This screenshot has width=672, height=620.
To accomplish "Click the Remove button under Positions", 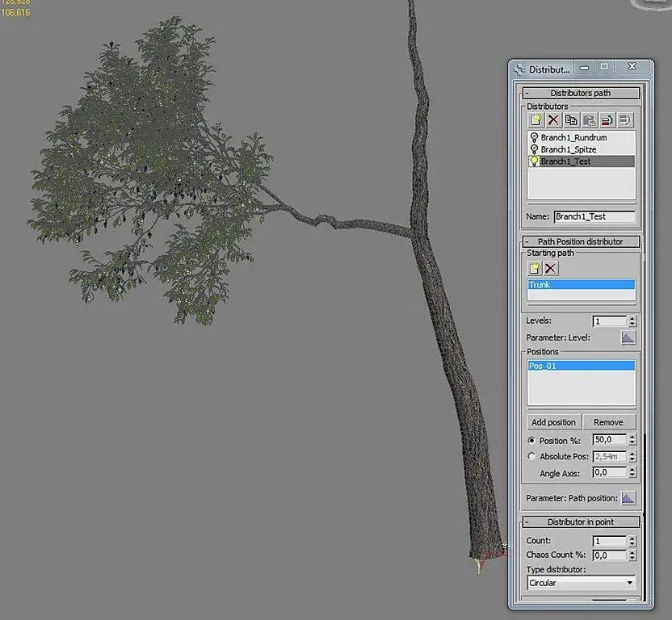I will coord(608,422).
